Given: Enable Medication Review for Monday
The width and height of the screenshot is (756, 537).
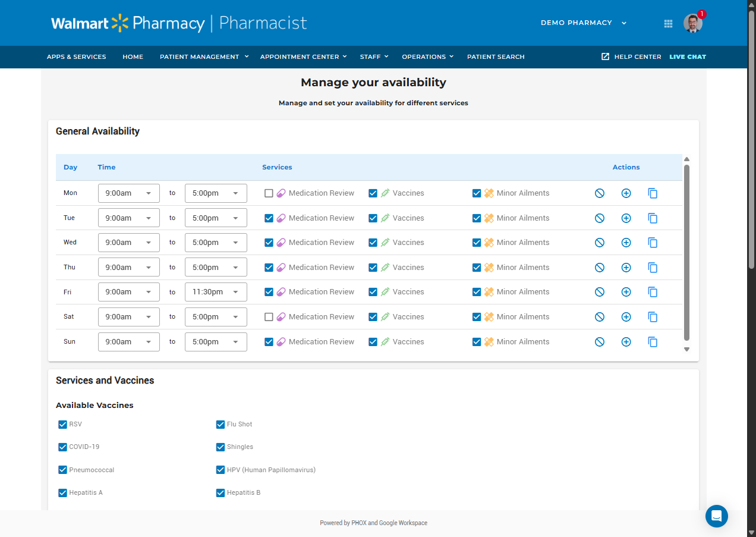Looking at the screenshot, I should pyautogui.click(x=269, y=193).
